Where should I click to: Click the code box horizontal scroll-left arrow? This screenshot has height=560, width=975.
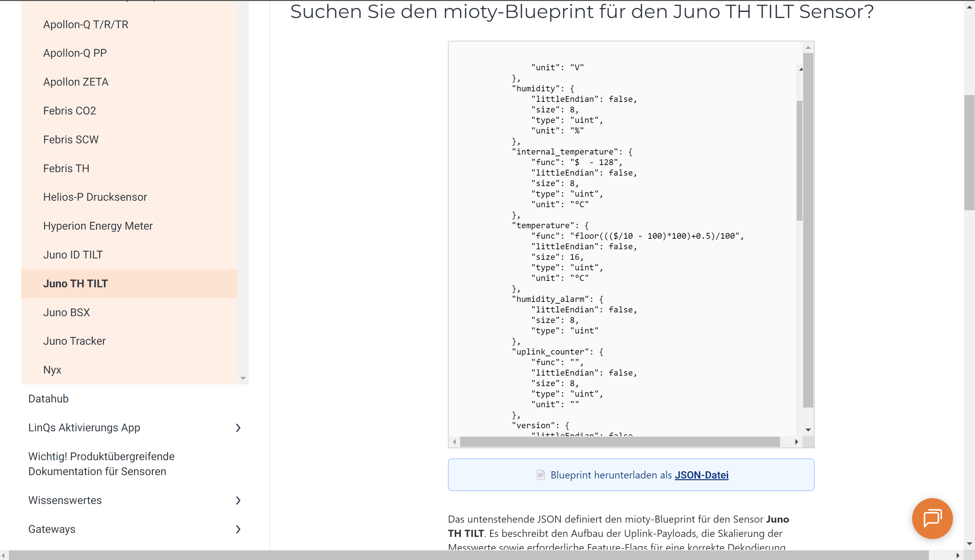point(455,442)
